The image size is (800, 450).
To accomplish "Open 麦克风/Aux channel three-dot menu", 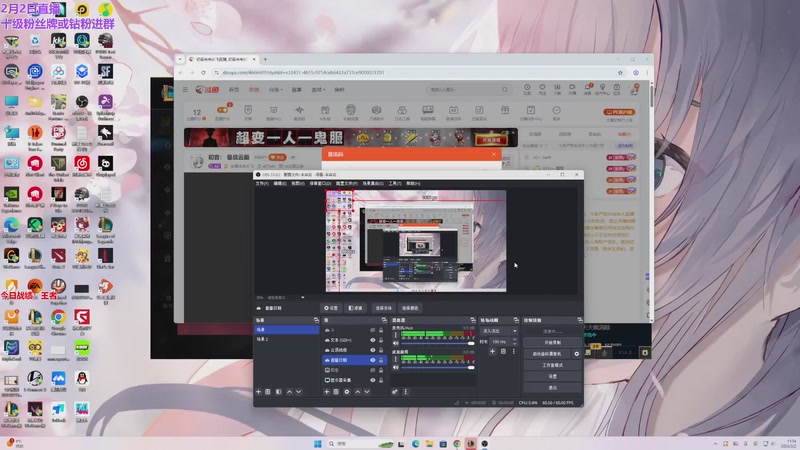I will 395,335.
